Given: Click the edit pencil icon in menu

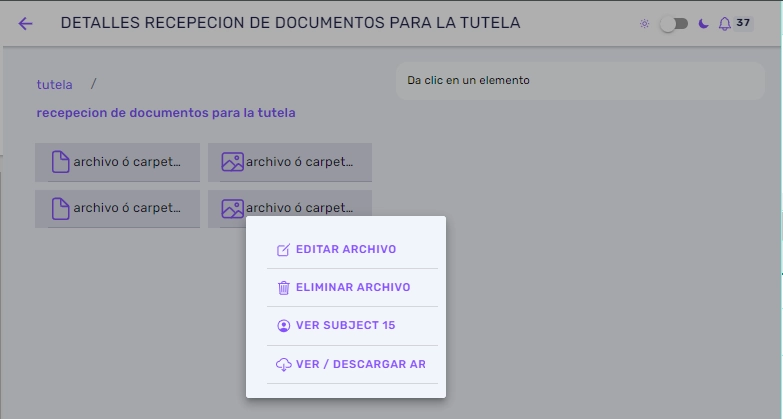Looking at the screenshot, I should tap(283, 250).
